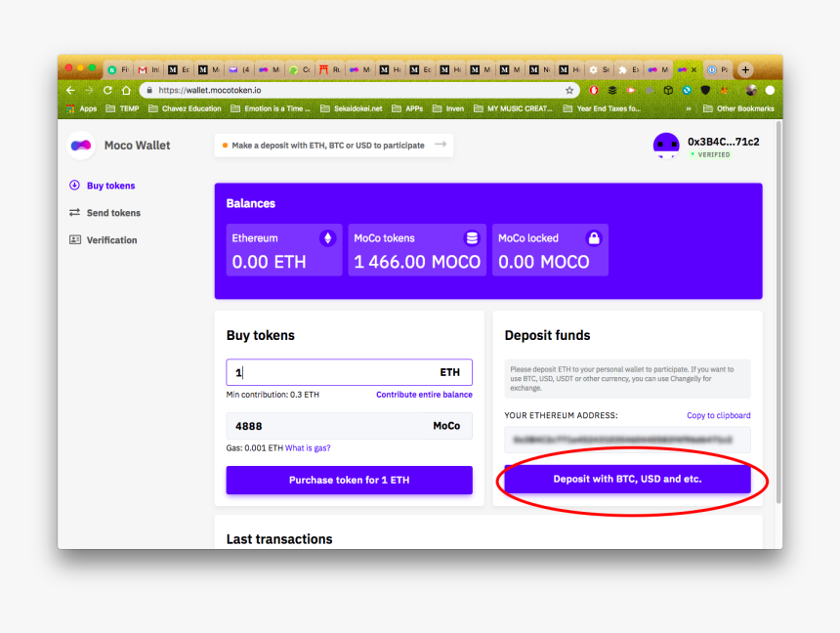Image resolution: width=840 pixels, height=633 pixels.
Task: Click the arrow on the deposit notice banner
Action: 441,145
